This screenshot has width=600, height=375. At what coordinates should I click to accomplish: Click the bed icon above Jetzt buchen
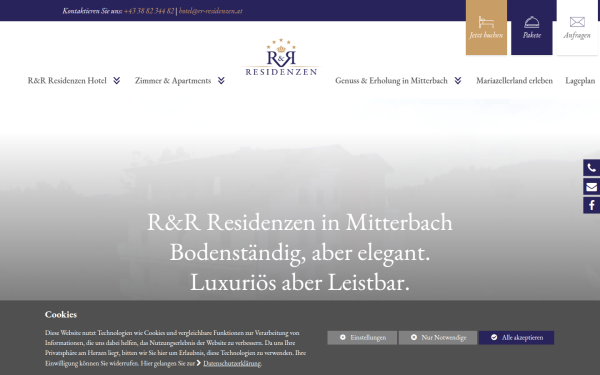[486, 22]
